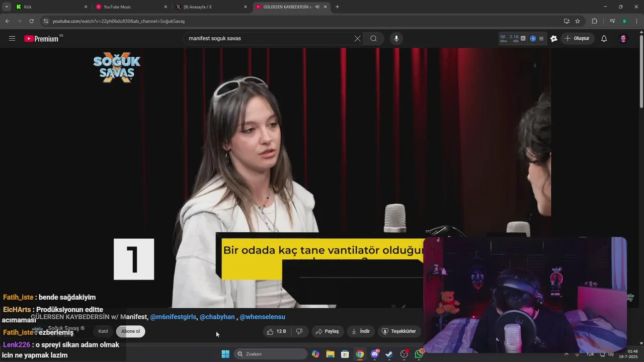
Task: Open media controls icon in Chrome toolbar
Action: click(x=612, y=21)
